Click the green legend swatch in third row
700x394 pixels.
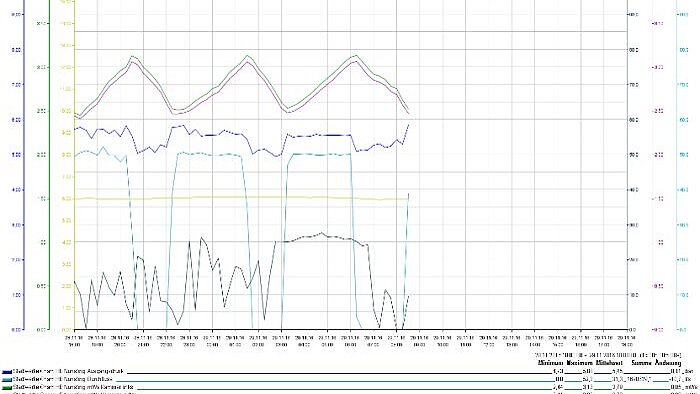tap(7, 387)
